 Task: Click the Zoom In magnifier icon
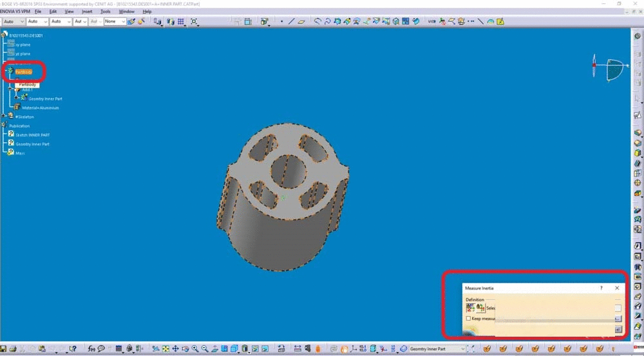pyautogui.click(x=195, y=349)
